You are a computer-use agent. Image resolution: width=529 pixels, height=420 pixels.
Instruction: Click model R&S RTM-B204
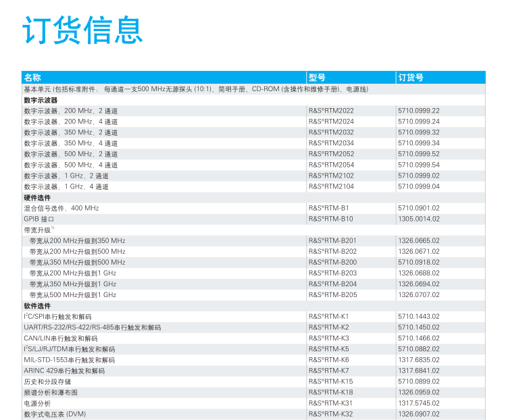[x=332, y=284]
